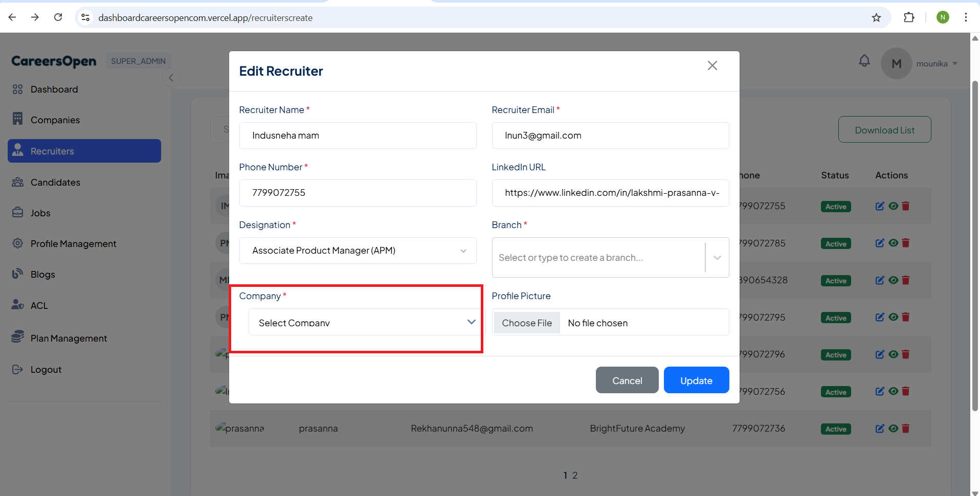This screenshot has height=496, width=980.
Task: Click the notification bell icon
Action: coord(864,61)
